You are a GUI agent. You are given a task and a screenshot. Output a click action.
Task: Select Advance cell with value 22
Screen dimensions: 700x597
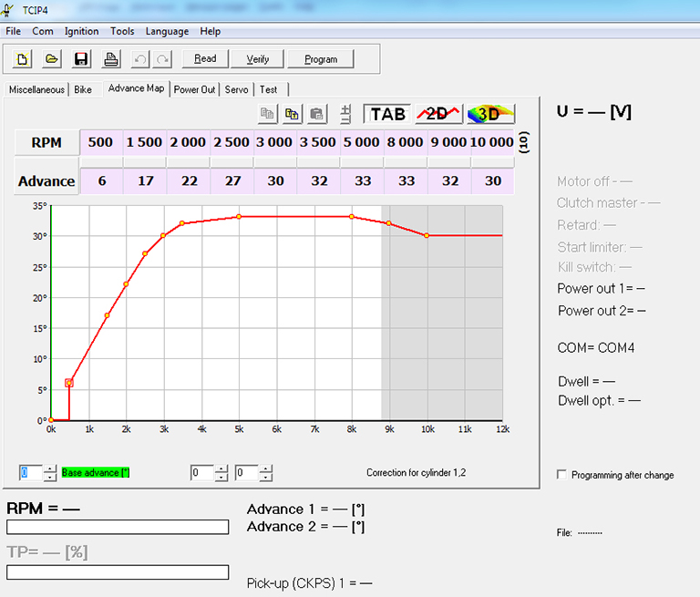(x=189, y=181)
